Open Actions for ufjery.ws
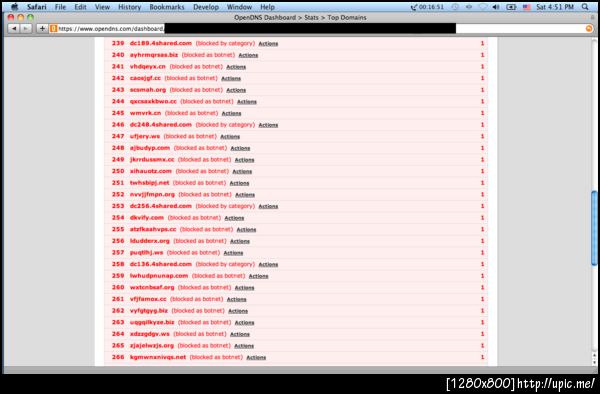 (230, 137)
